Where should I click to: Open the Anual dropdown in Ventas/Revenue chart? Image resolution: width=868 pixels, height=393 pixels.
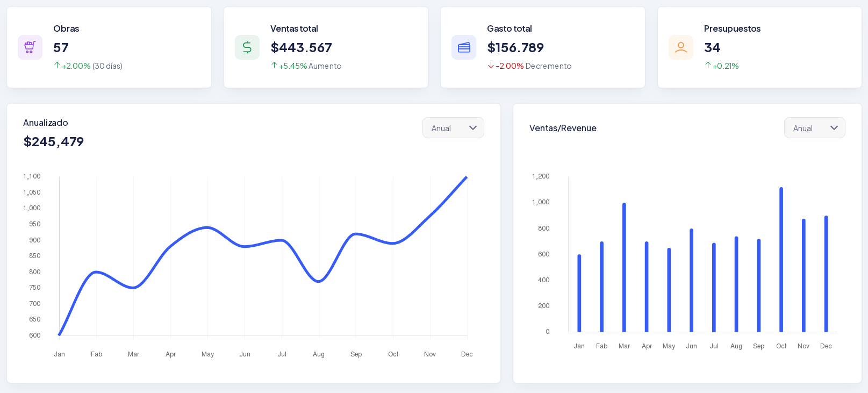pyautogui.click(x=814, y=128)
